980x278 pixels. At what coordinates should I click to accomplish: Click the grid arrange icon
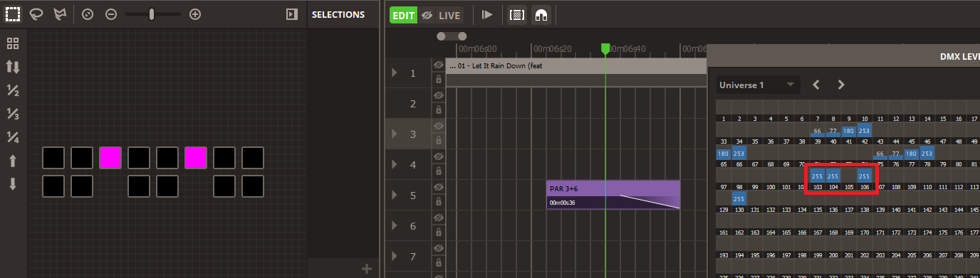(x=13, y=43)
